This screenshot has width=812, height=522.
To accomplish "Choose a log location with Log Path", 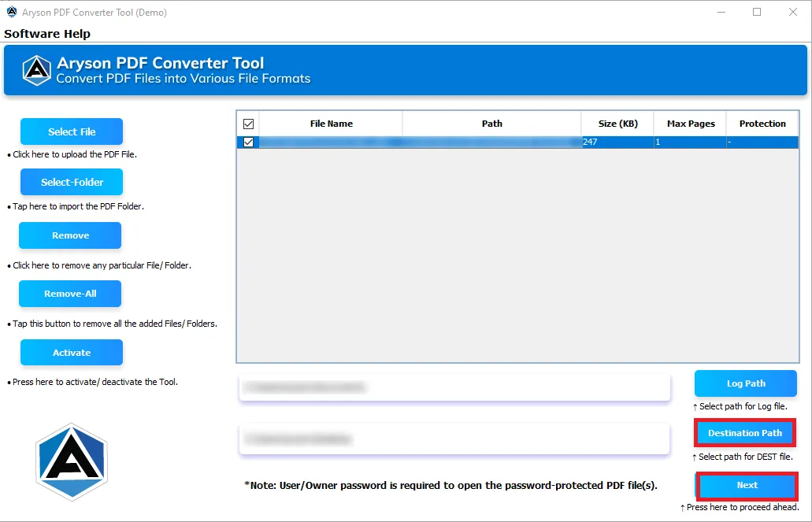I will tap(746, 383).
